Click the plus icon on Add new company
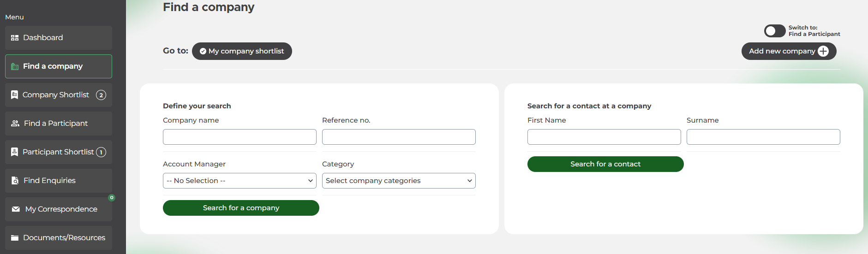This screenshot has height=254, width=868. click(823, 51)
